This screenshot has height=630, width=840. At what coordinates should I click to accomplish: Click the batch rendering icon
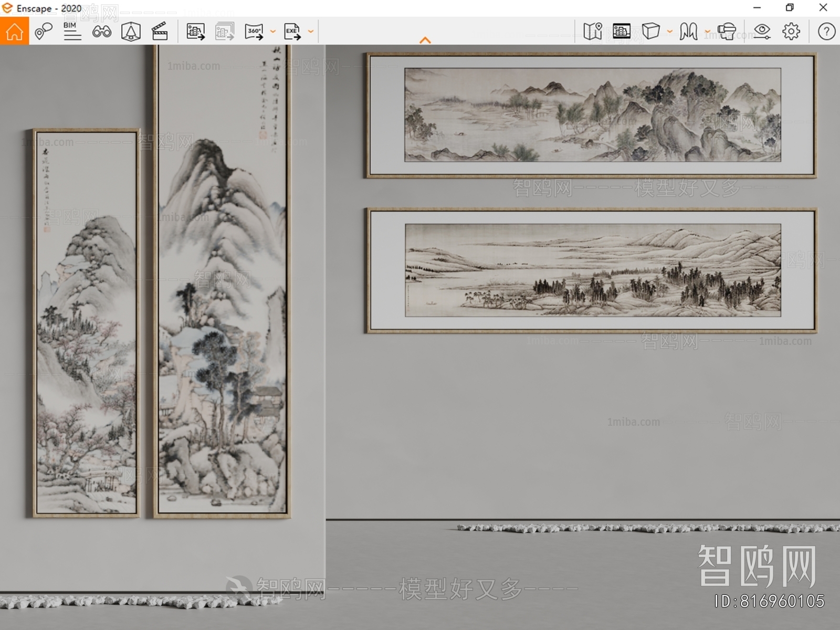pos(225,31)
